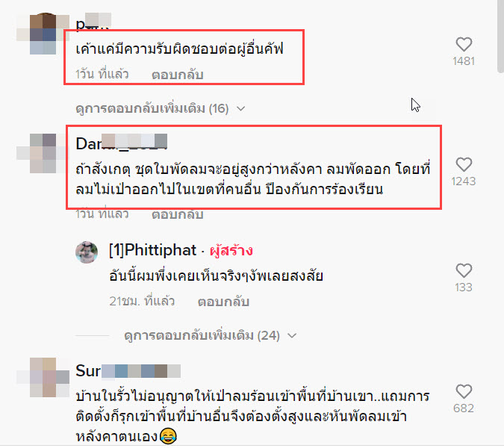Like Phittiphat's reply with 133 likes
The height and width of the screenshot is (448, 504).
[x=464, y=270]
